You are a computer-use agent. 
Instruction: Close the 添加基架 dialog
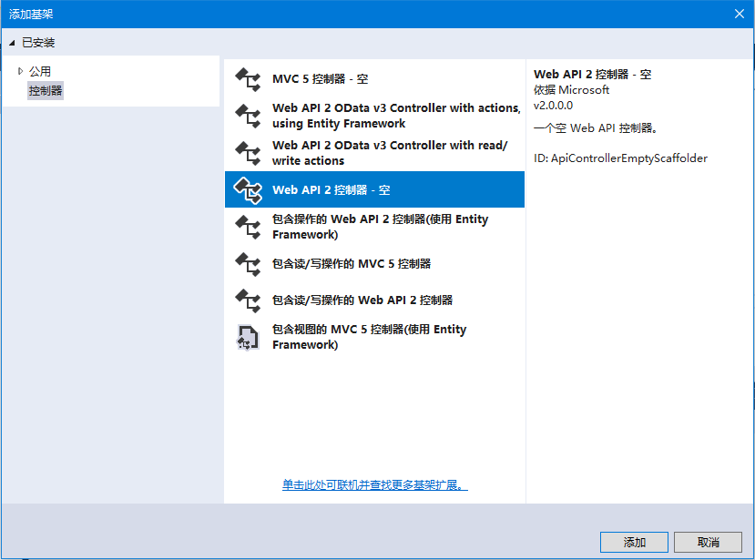pyautogui.click(x=740, y=14)
